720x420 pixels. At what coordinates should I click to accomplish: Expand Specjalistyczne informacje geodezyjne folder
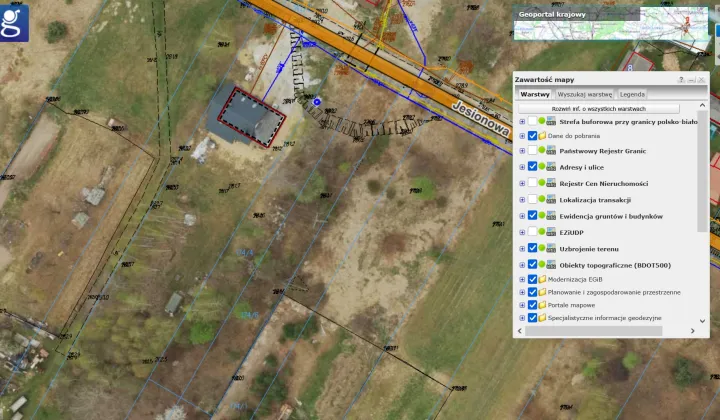pos(522,318)
